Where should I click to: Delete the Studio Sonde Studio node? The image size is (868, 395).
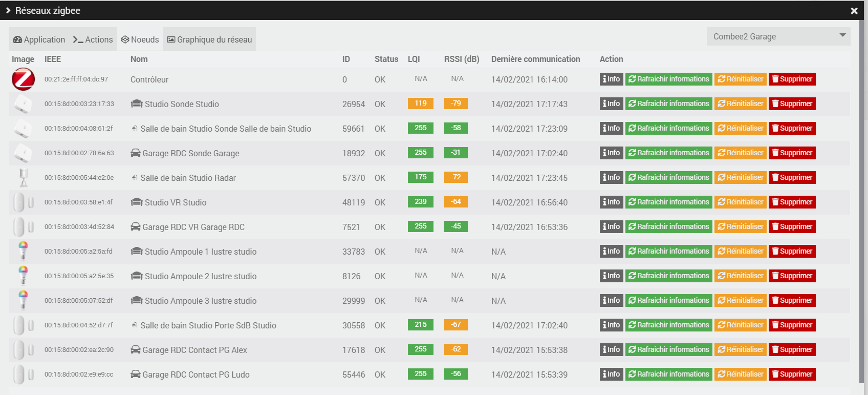(792, 103)
